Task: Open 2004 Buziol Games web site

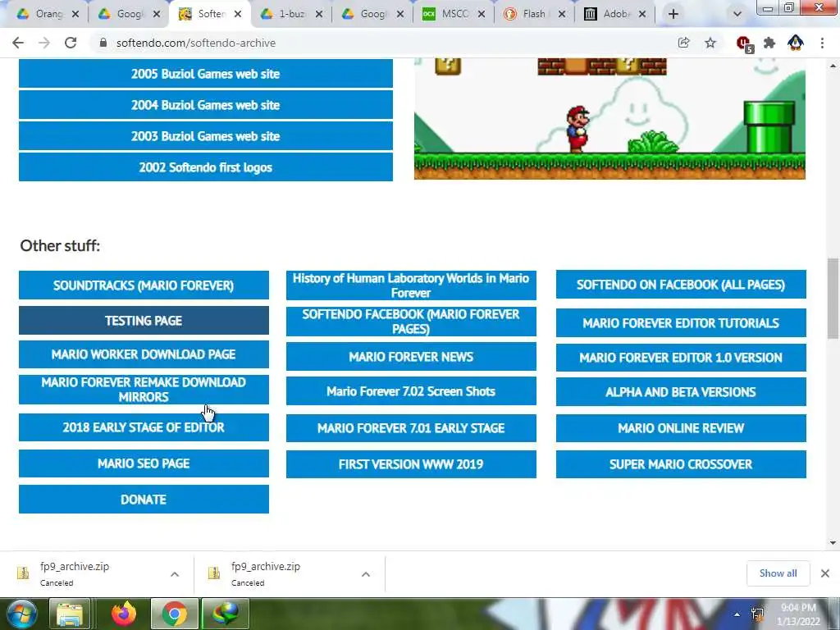Action: coord(206,104)
